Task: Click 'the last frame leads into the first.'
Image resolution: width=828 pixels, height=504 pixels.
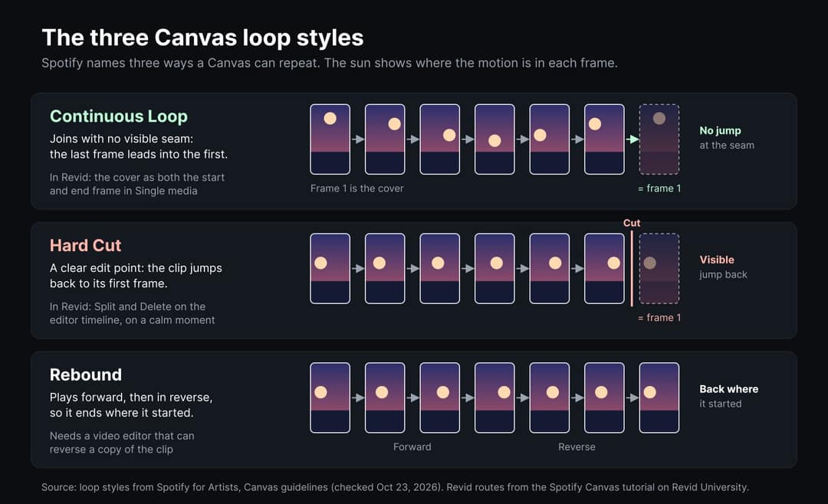Action: click(139, 154)
